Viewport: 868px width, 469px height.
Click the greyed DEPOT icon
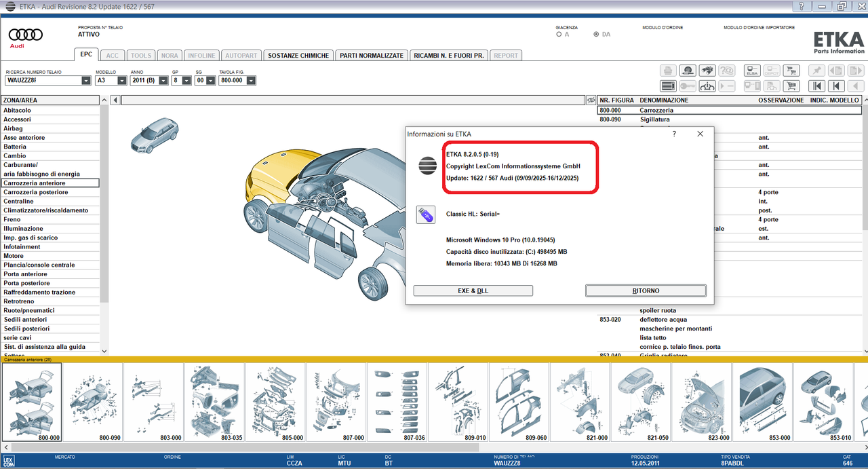(772, 71)
